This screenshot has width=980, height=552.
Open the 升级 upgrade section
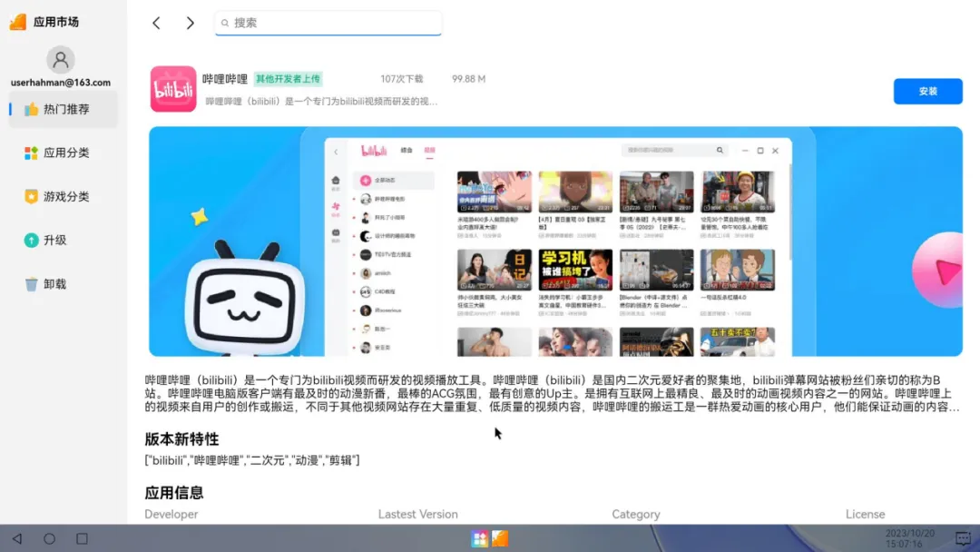[63, 240]
